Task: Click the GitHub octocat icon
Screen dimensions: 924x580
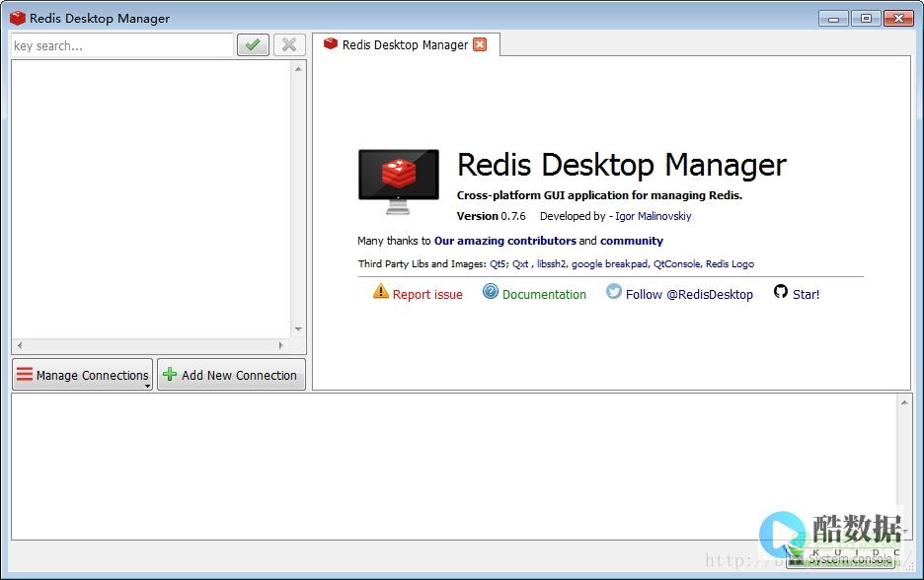Action: click(781, 291)
